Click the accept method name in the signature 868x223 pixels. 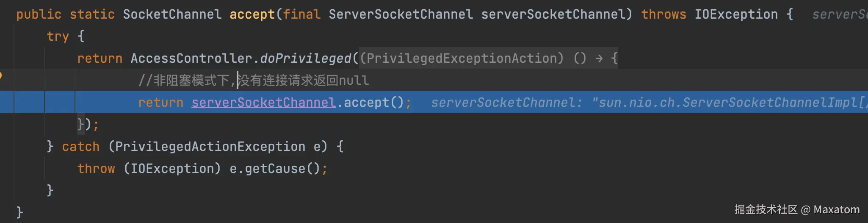click(252, 14)
